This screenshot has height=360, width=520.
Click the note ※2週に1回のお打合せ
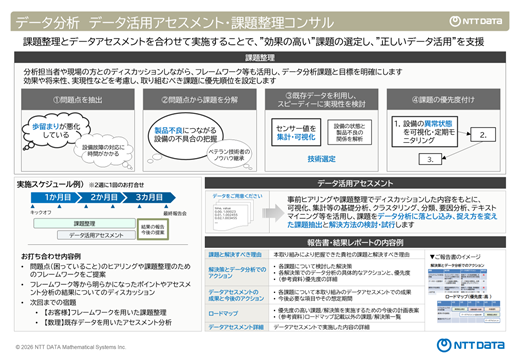[116, 185]
